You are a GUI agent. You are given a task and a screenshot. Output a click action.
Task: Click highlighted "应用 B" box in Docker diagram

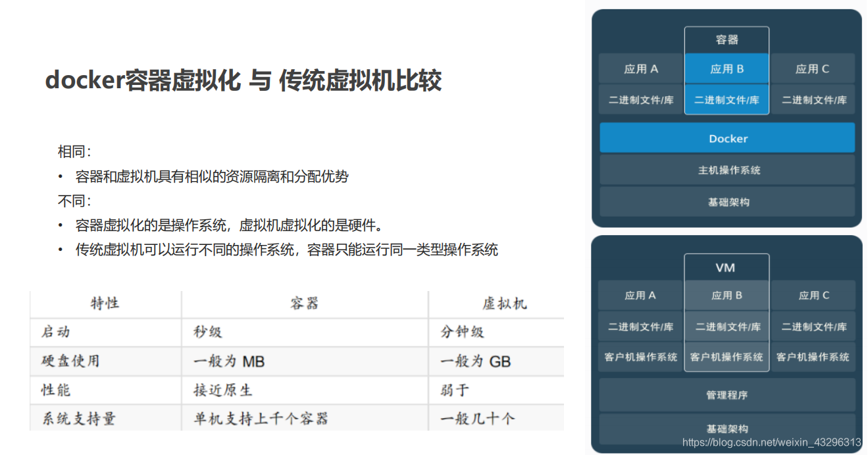click(x=727, y=68)
